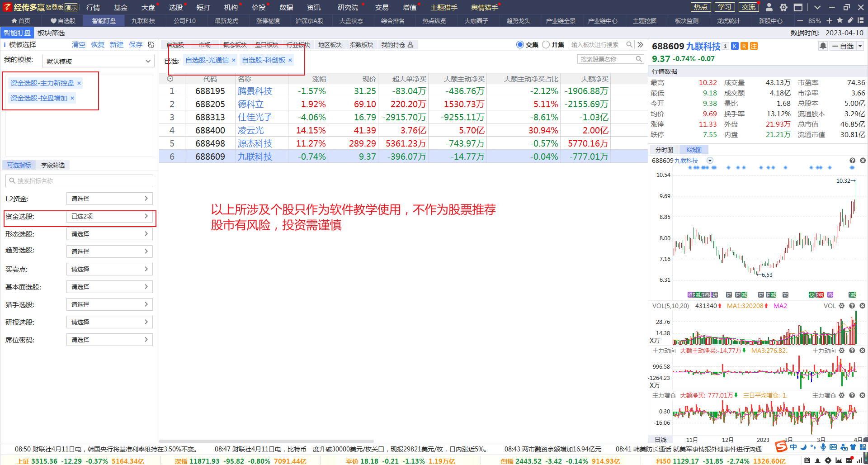Click the Sogou input method S icon
Viewport: 868px width, 465px height.
coord(781,447)
